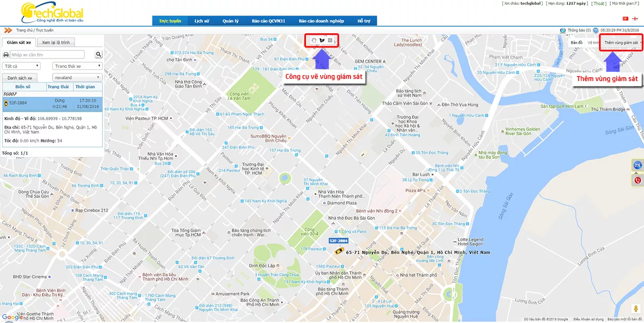Screen dimensions: 644x323
Task: Open the Tất cả dropdown
Action: 21,66
